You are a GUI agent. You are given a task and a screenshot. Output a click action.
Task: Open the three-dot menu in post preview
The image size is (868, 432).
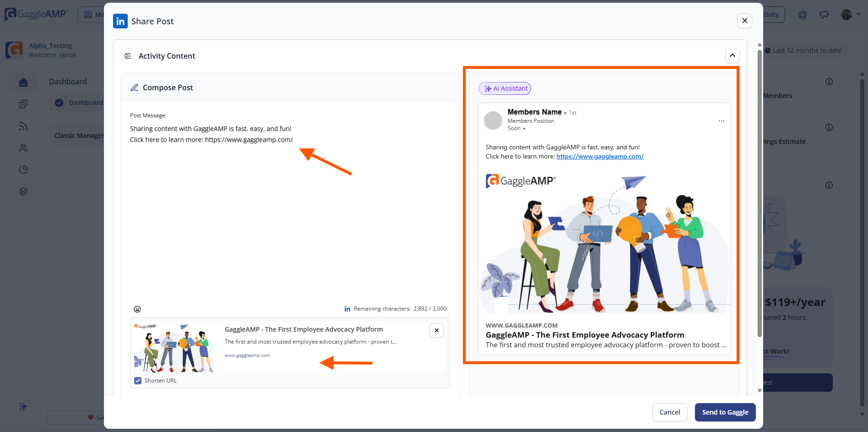(721, 121)
